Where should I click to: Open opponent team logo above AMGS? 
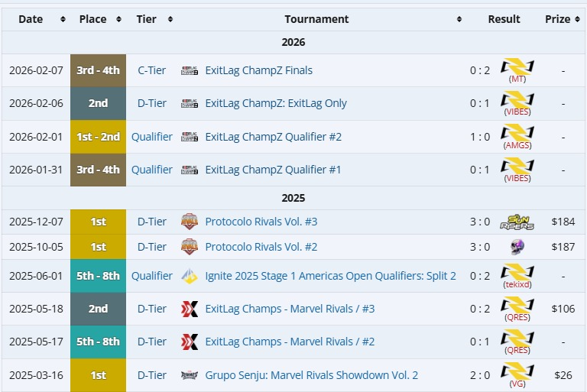click(x=517, y=132)
